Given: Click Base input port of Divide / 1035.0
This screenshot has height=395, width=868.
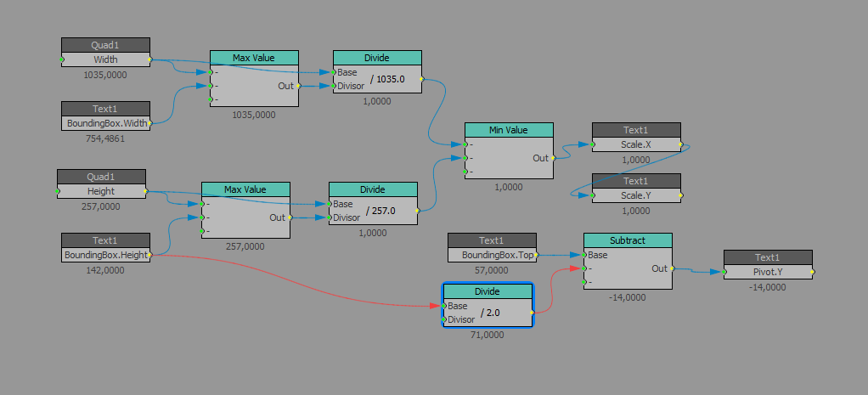Looking at the screenshot, I should [333, 72].
